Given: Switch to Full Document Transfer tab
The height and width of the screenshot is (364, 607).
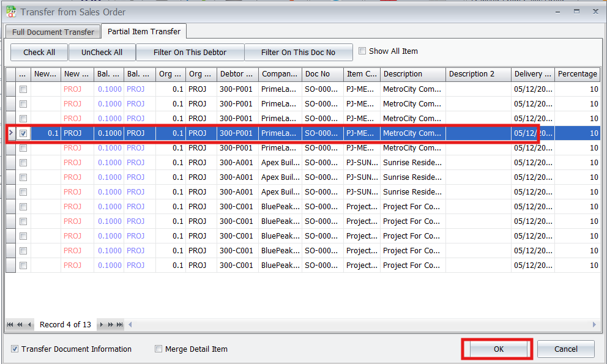Looking at the screenshot, I should pos(53,32).
